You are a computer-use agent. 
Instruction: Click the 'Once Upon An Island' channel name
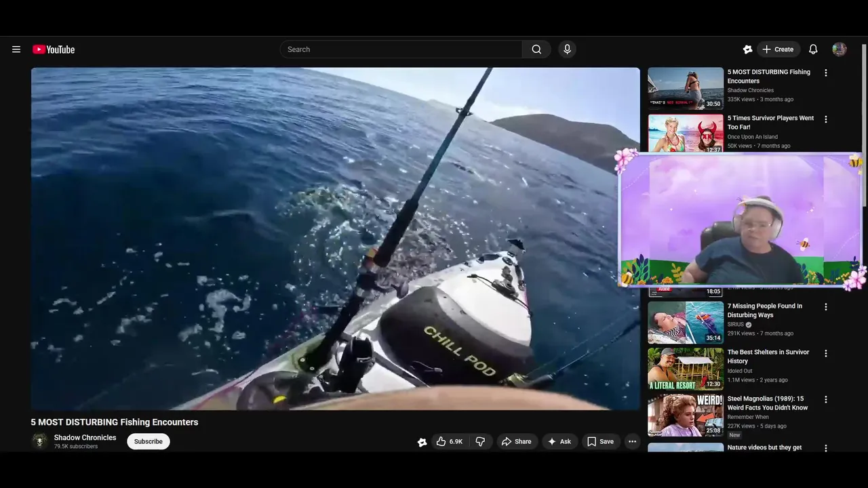753,137
